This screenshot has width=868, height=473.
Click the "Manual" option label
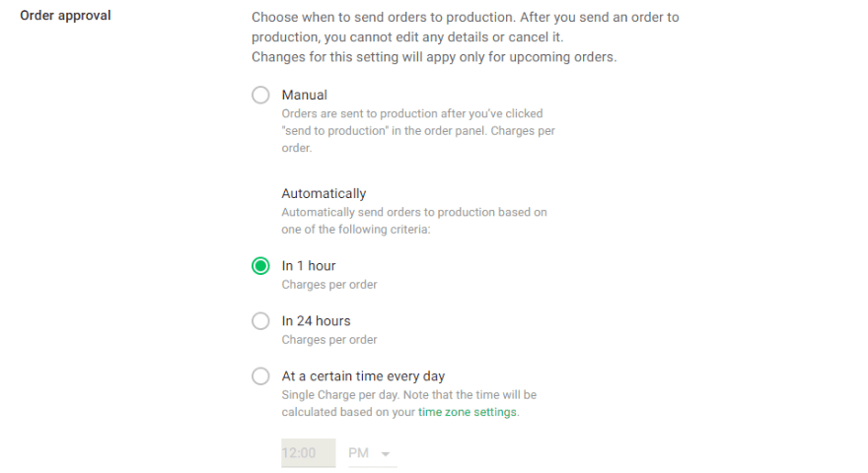304,96
